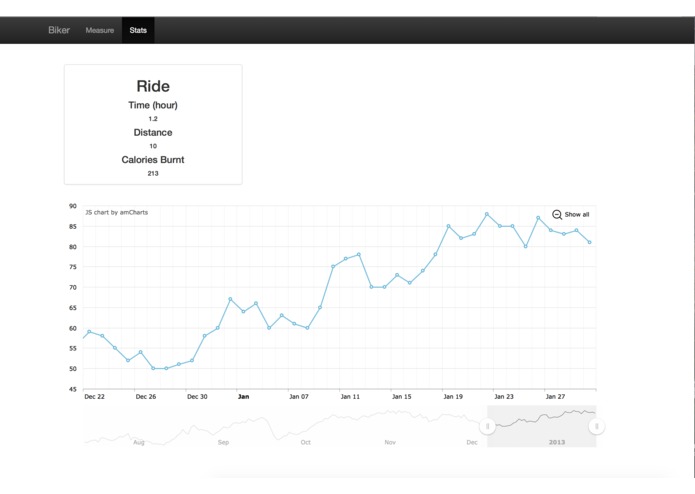Click the selected 2013 scrollbar range
The image size is (695, 494).
tap(542, 426)
